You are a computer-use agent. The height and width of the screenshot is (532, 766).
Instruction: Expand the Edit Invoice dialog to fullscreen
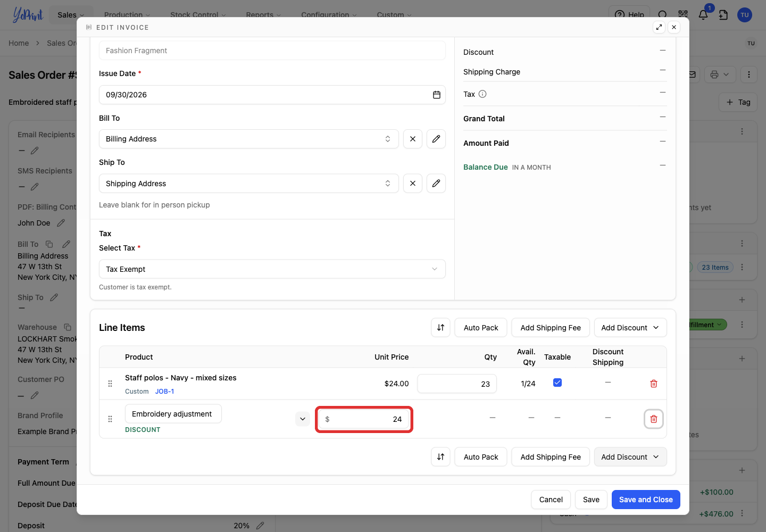pos(659,27)
